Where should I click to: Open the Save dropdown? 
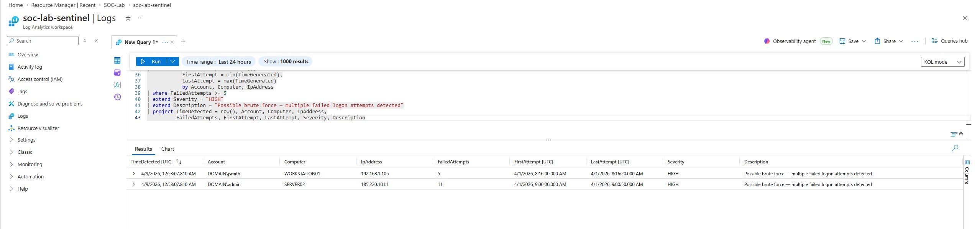[x=864, y=41]
